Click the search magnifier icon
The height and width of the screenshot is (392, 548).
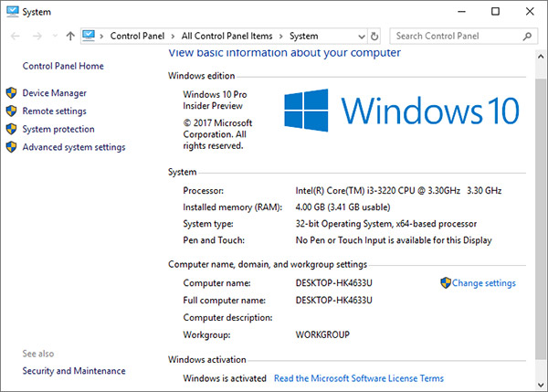(x=527, y=36)
